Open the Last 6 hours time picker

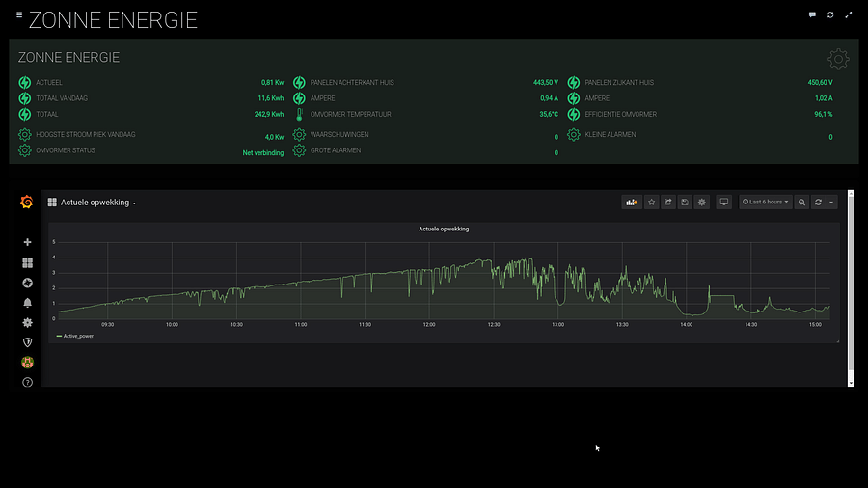coord(766,203)
